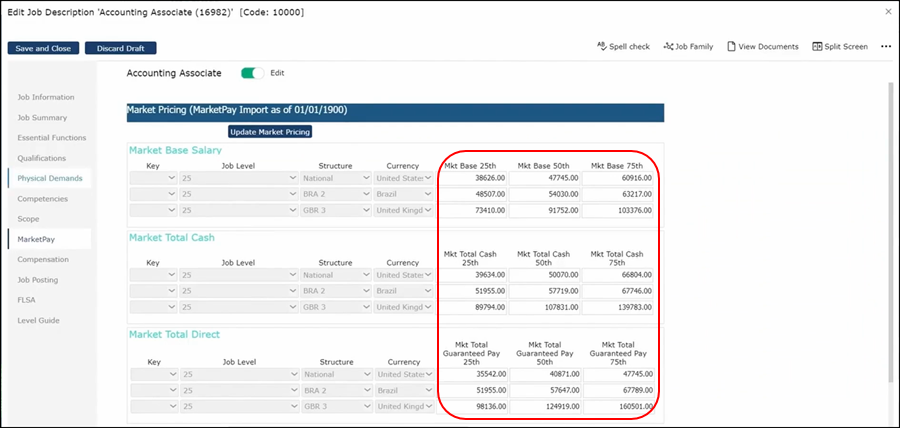
Task: Click the View Documents icon
Action: tap(732, 46)
